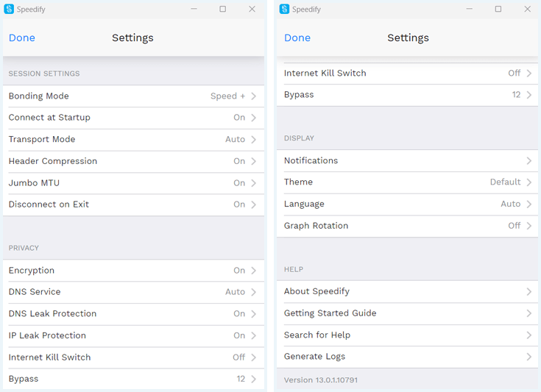Screen dimensions: 541x392
Task: Click the chevron beside IP Leak Protection
Action: 254,335
